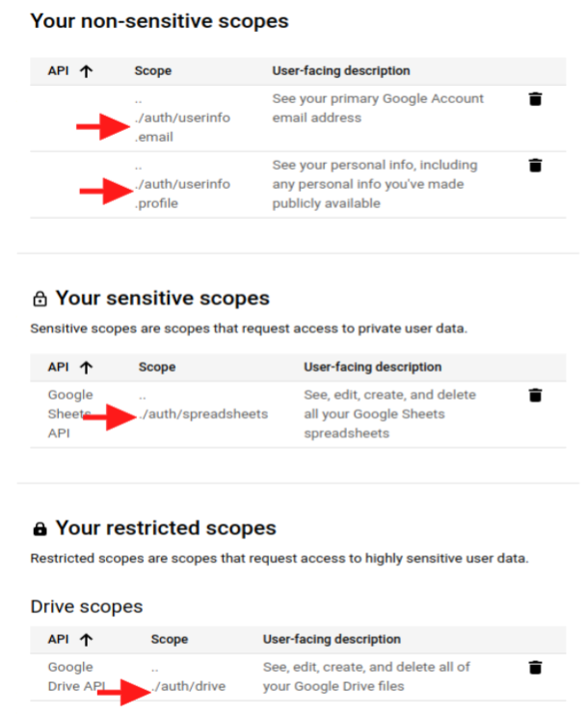The image size is (588, 715).
Task: Click Scope column header in non-sensitive table
Action: point(153,71)
